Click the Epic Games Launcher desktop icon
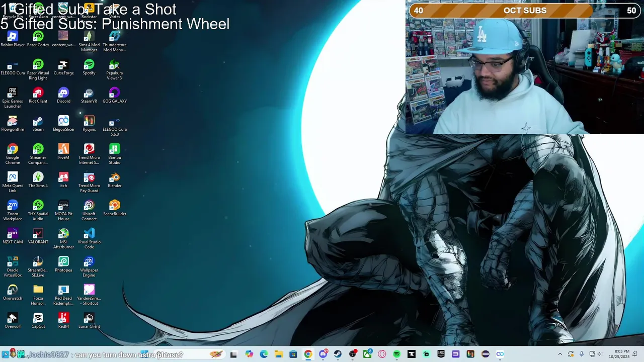Image resolution: width=644 pixels, height=362 pixels. point(13,98)
